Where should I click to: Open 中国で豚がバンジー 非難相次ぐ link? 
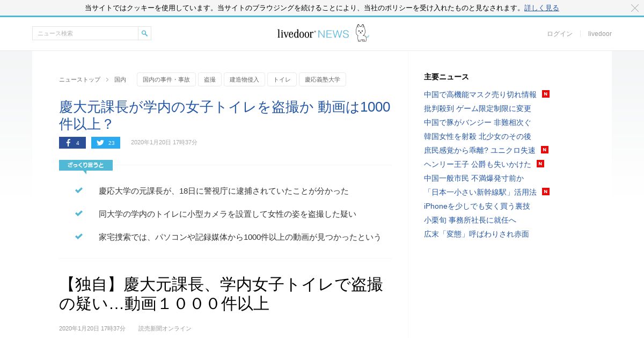point(478,122)
